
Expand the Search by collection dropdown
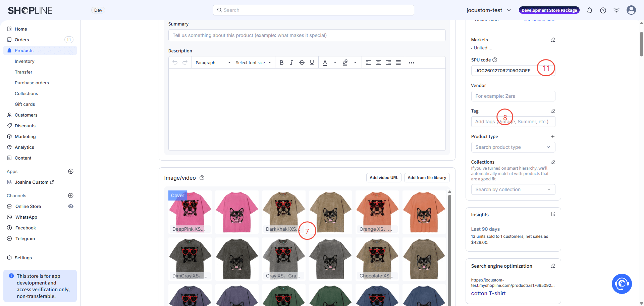(513, 189)
